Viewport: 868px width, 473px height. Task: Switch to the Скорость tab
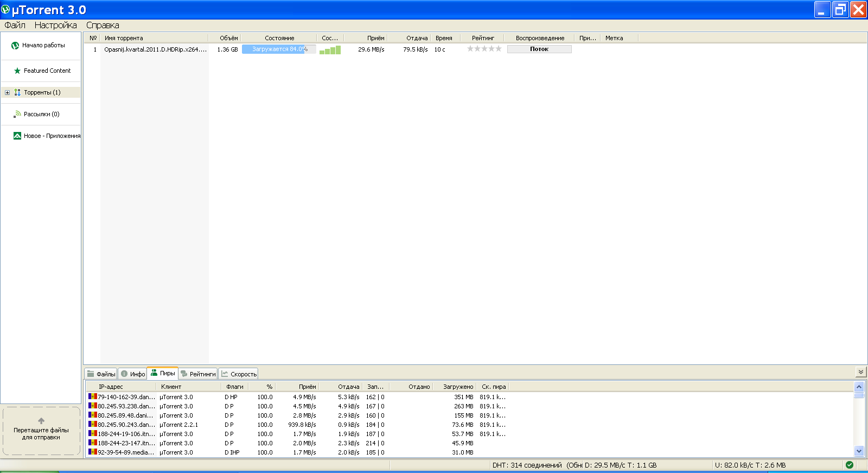[x=239, y=374]
